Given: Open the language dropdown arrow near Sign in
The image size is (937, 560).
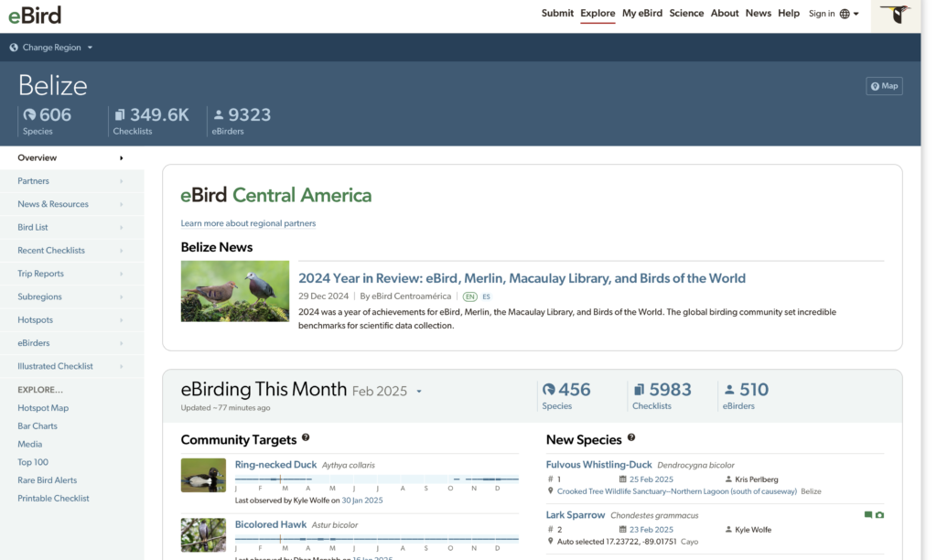Looking at the screenshot, I should click(x=856, y=14).
